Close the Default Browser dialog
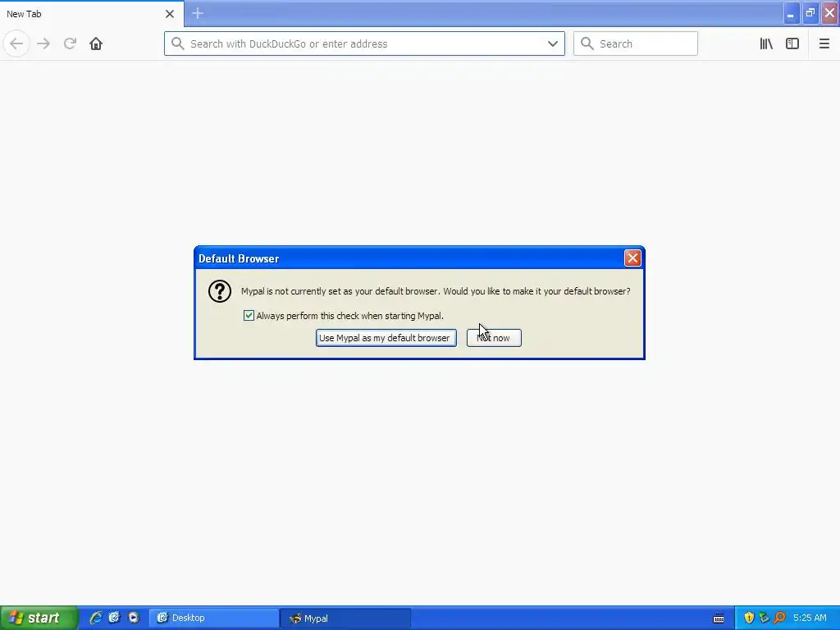840x630 pixels. tap(632, 258)
